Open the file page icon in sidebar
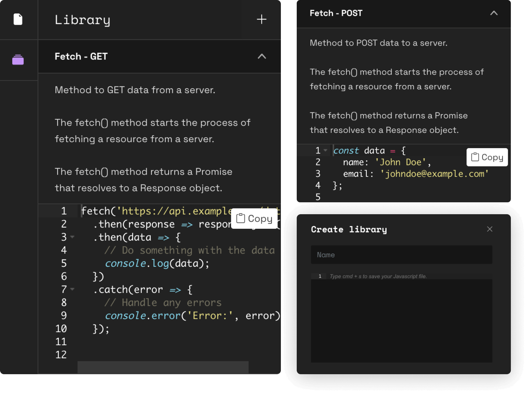This screenshot has width=532, height=398. 18,20
